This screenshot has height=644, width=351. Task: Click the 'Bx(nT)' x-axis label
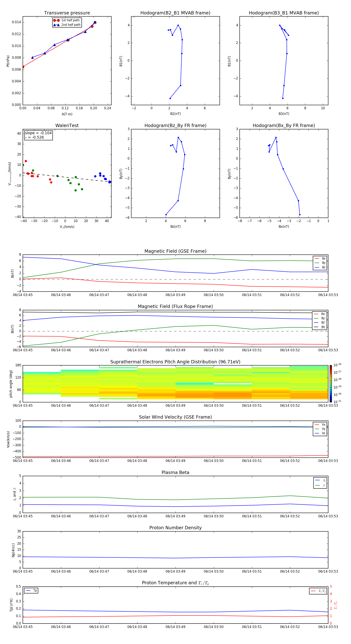(284, 227)
